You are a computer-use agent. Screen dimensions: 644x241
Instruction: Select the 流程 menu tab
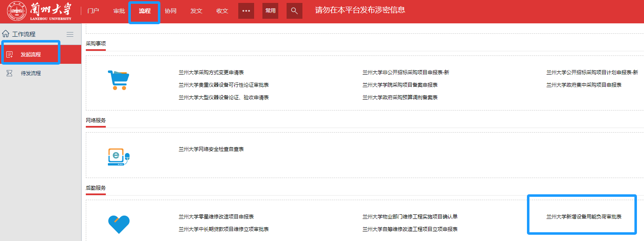(x=145, y=11)
